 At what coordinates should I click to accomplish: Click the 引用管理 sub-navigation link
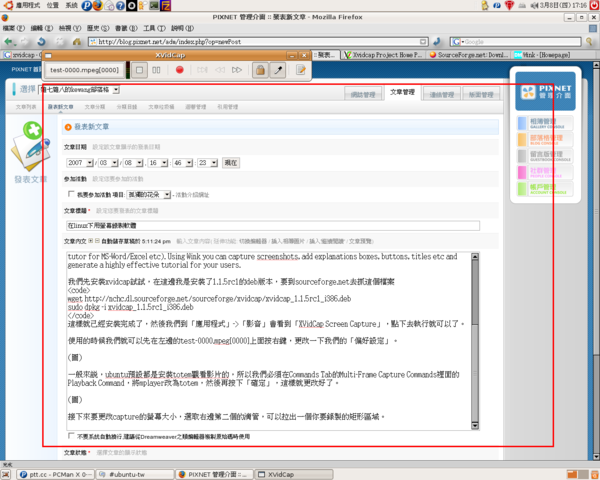pos(228,107)
